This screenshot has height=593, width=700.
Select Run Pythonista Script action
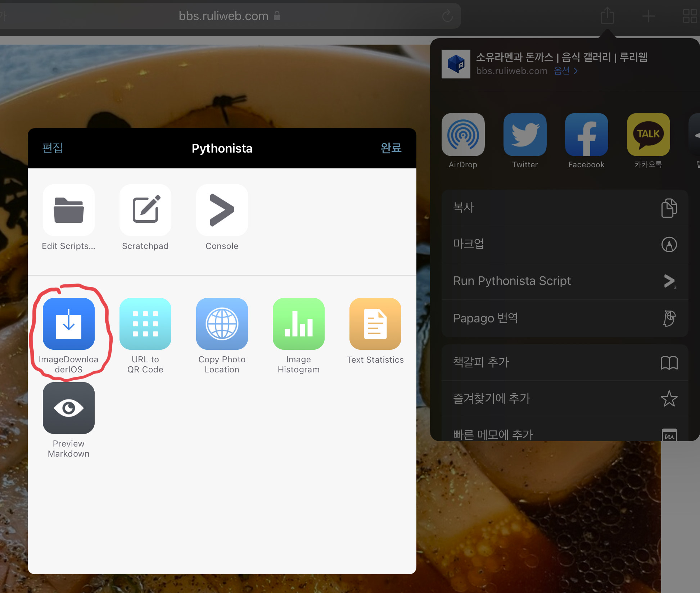click(x=564, y=281)
